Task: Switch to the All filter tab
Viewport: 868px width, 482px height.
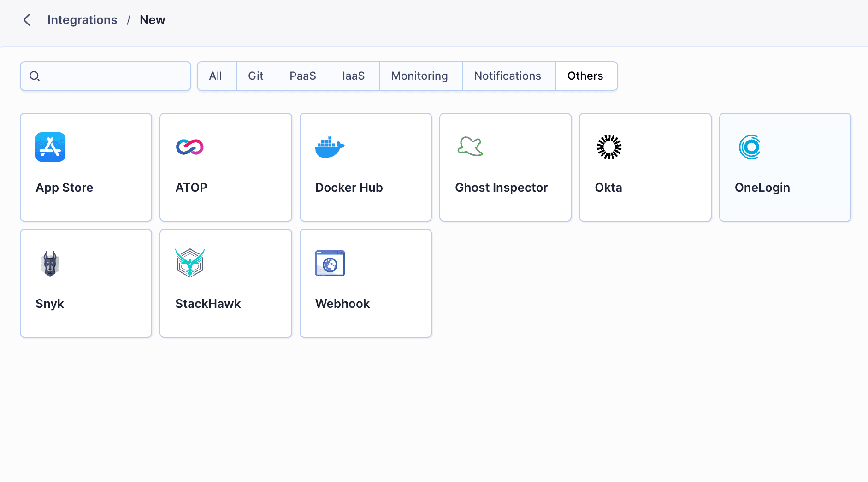Action: click(x=216, y=76)
